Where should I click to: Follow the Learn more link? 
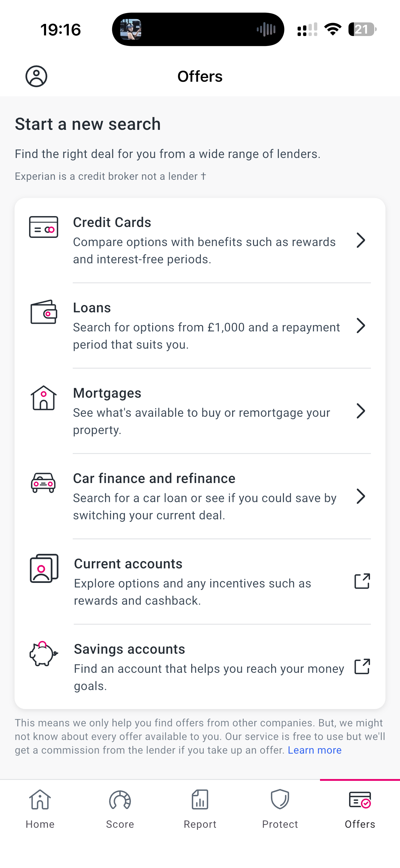click(314, 750)
